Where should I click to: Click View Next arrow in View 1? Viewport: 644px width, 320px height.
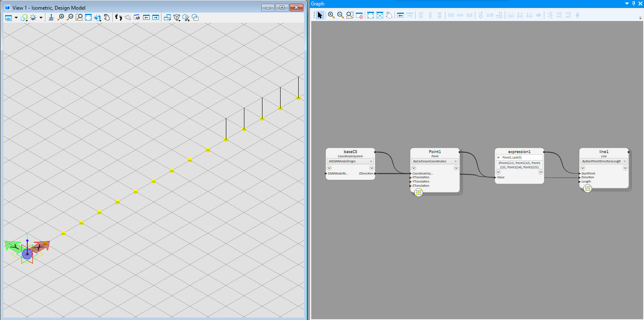pos(155,18)
